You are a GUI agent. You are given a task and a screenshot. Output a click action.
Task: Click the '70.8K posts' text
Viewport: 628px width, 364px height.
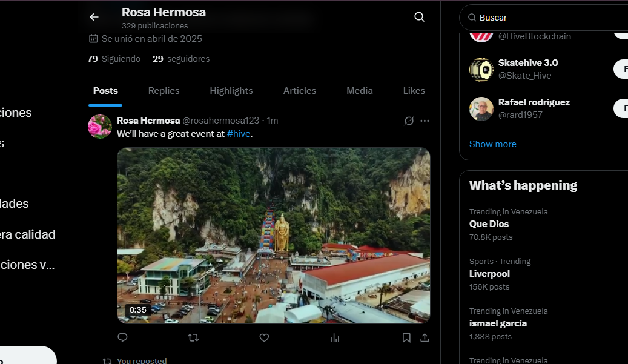[491, 237]
